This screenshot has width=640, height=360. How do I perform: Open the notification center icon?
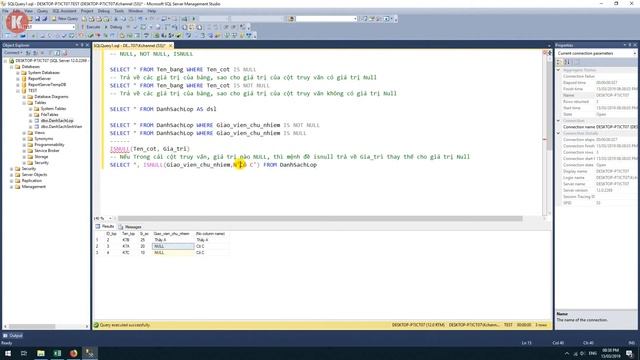(x=630, y=353)
